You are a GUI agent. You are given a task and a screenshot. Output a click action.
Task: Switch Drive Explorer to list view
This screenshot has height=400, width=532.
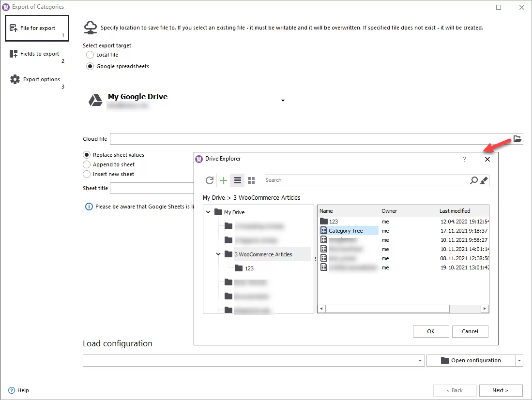(237, 180)
